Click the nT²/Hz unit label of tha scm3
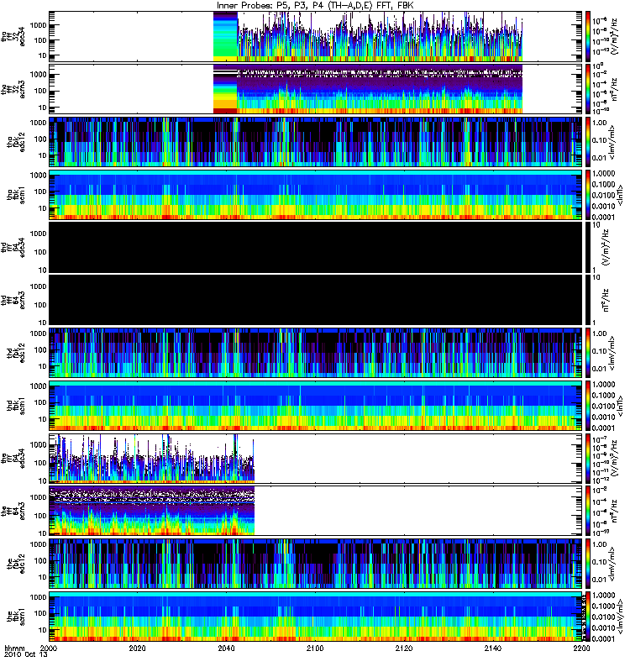Viewport: 630px width, 672px height. click(615, 89)
